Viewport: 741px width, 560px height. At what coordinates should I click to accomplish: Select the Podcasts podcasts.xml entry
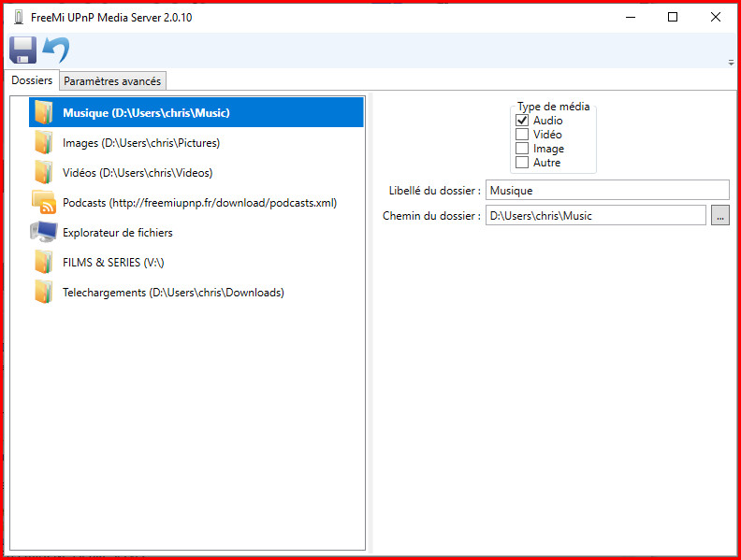[196, 203]
